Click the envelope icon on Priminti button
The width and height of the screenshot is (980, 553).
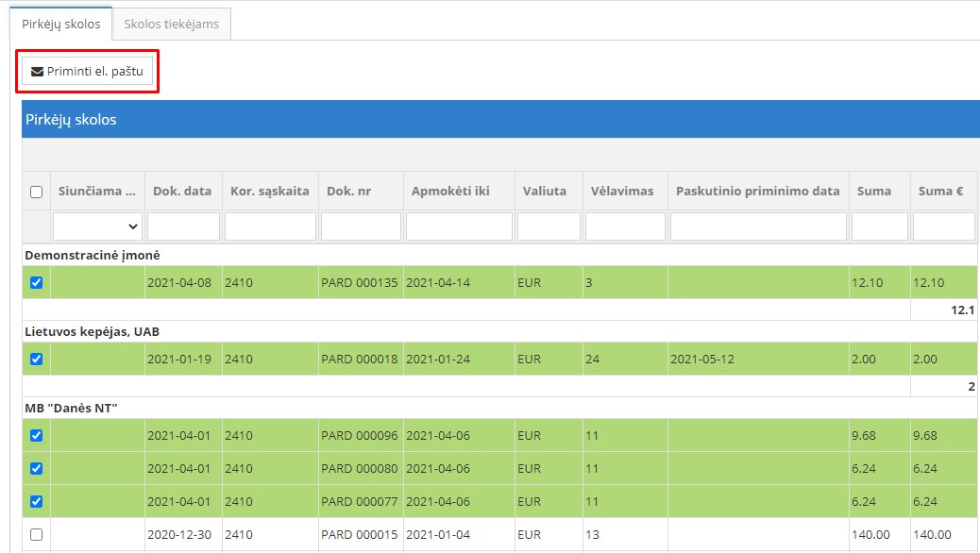(x=38, y=71)
